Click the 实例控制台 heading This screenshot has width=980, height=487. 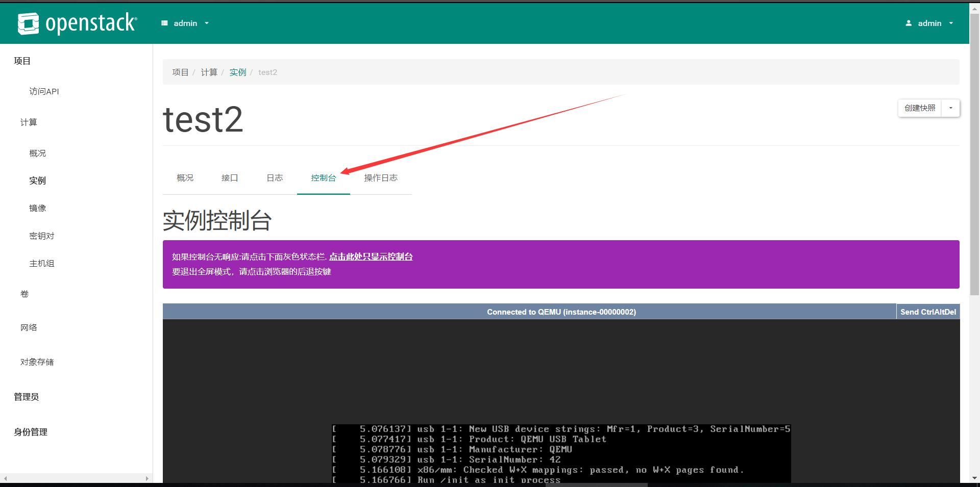coord(217,221)
